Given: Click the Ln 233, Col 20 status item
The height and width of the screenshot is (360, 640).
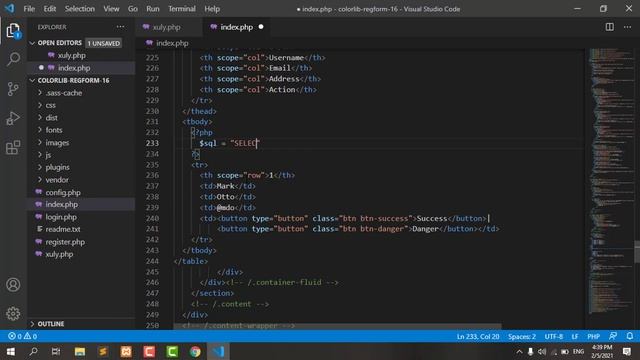Looking at the screenshot, I should (x=478, y=336).
